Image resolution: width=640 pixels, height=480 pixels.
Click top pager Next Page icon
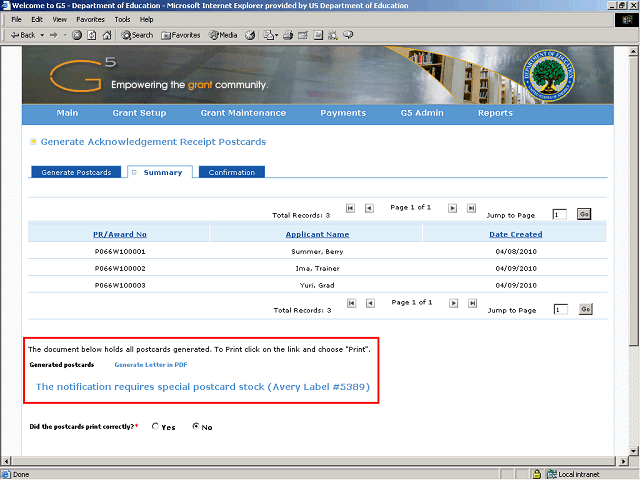click(452, 208)
